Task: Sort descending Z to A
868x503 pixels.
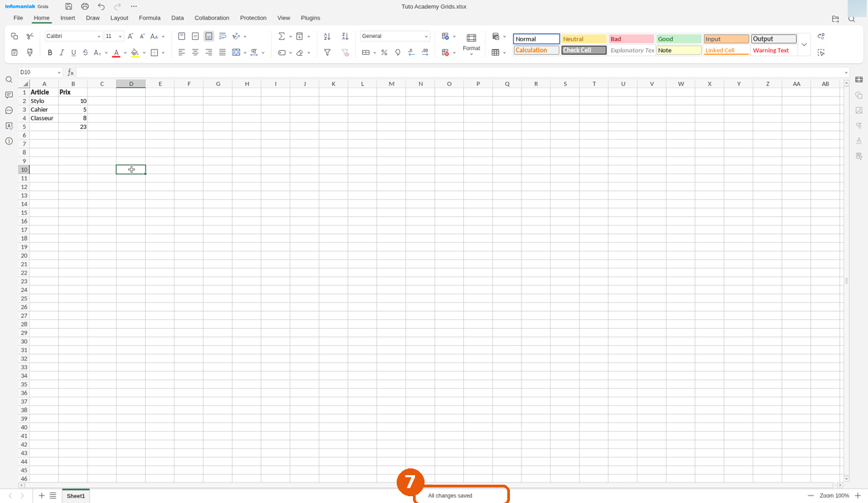Action: pyautogui.click(x=345, y=36)
